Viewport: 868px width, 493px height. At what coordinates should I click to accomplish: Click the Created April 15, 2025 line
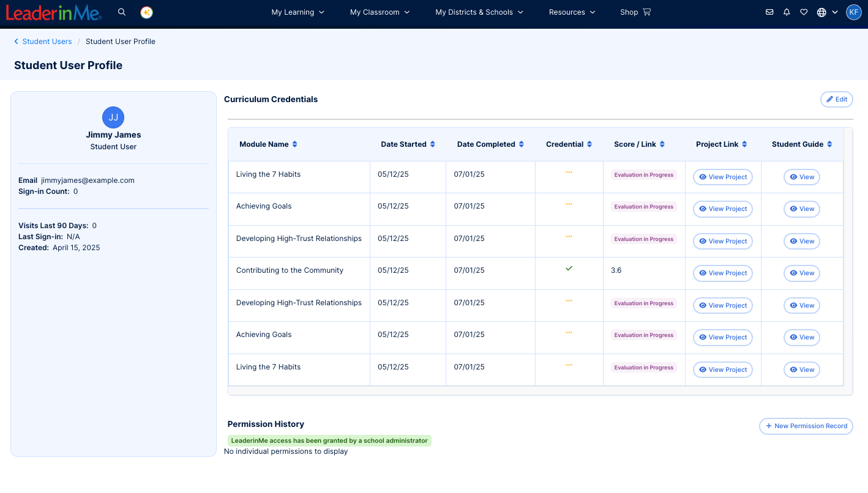pyautogui.click(x=59, y=248)
